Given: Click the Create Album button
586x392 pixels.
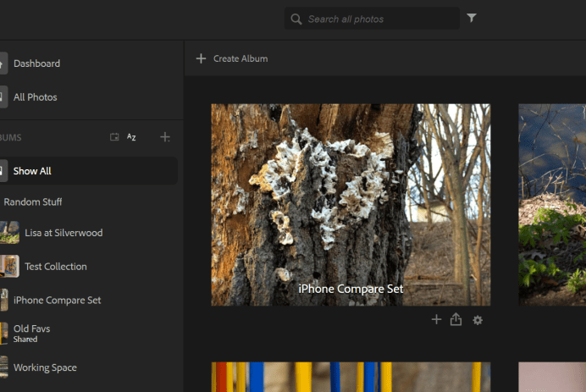Looking at the screenshot, I should 232,58.
